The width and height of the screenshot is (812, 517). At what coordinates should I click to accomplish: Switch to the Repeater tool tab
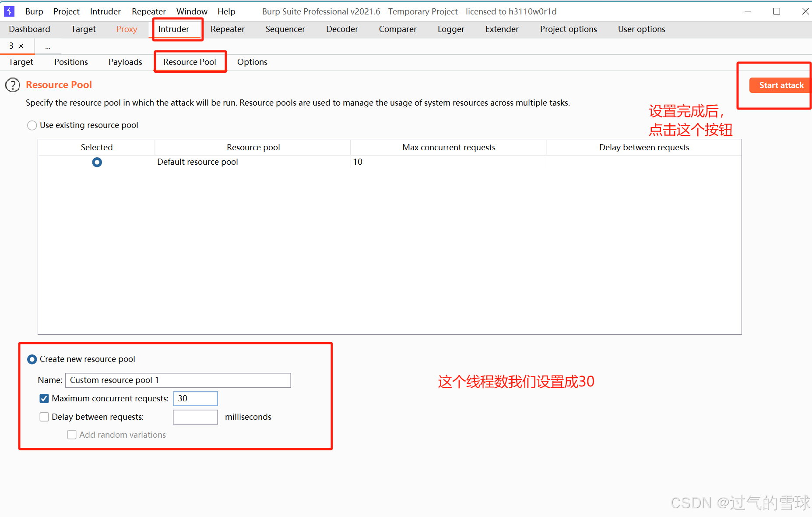pyautogui.click(x=227, y=29)
